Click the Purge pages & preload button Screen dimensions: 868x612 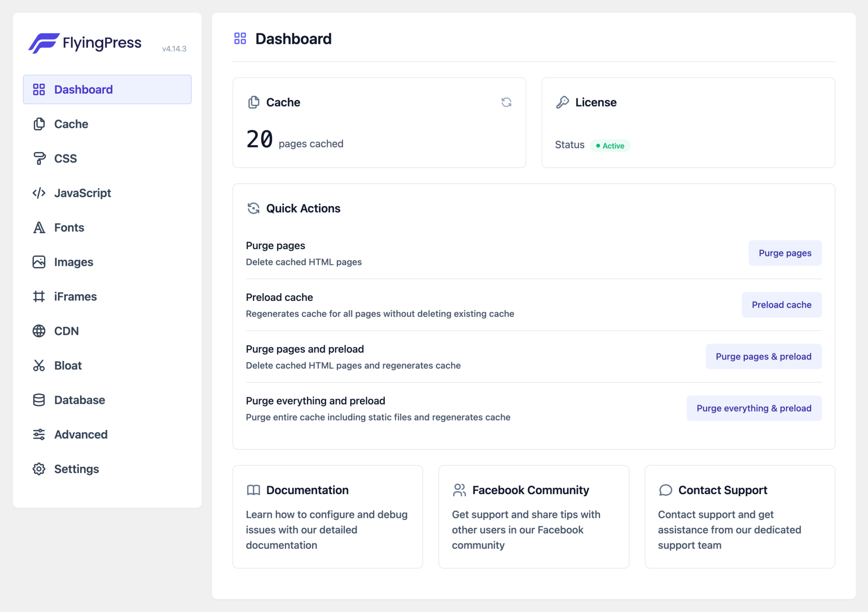pyautogui.click(x=763, y=356)
